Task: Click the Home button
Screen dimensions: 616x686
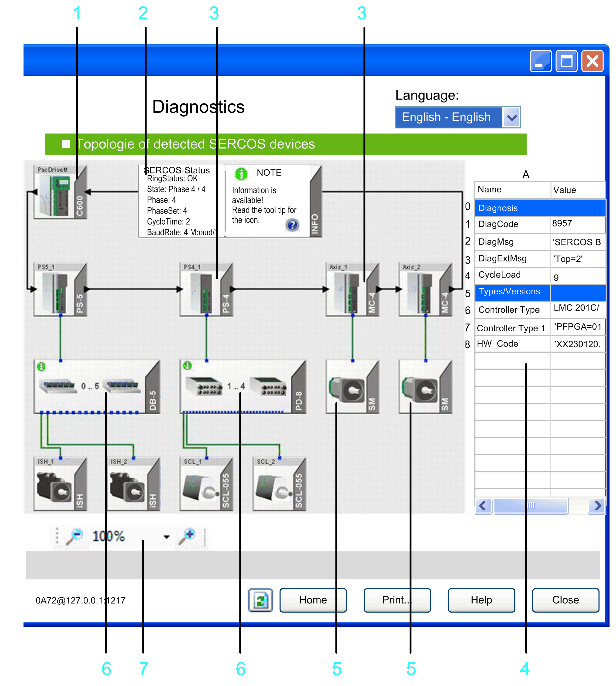Action: click(313, 600)
